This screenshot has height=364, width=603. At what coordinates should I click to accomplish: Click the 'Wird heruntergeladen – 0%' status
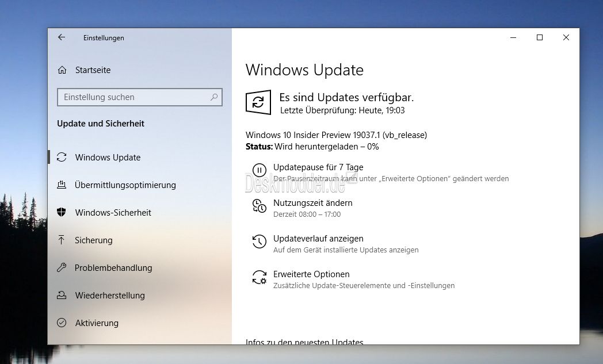(x=326, y=147)
